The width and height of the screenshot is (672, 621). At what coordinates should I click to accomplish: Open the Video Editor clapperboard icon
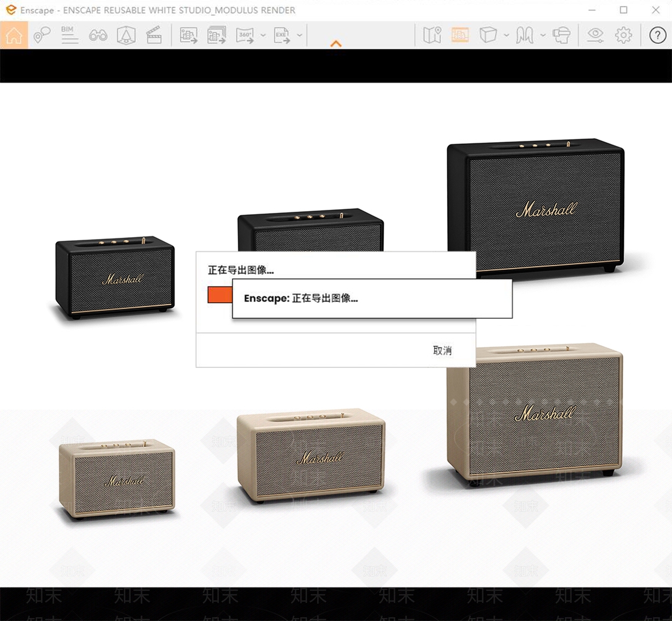click(154, 35)
